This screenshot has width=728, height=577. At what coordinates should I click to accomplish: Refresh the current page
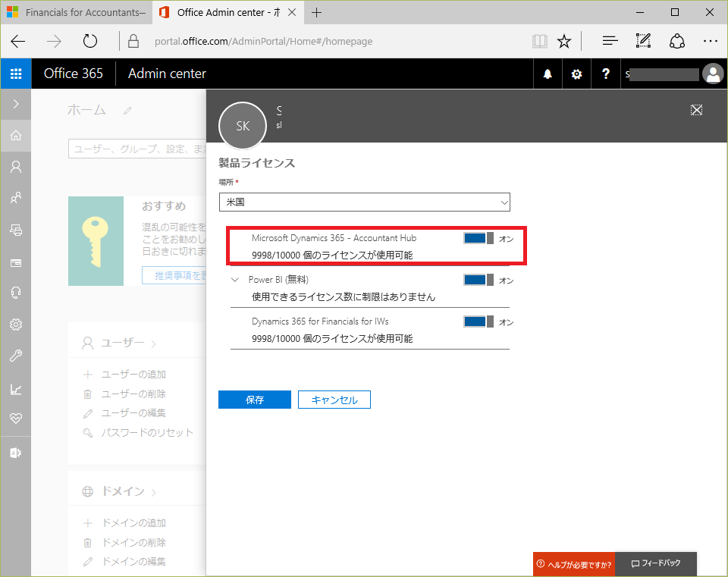(90, 41)
